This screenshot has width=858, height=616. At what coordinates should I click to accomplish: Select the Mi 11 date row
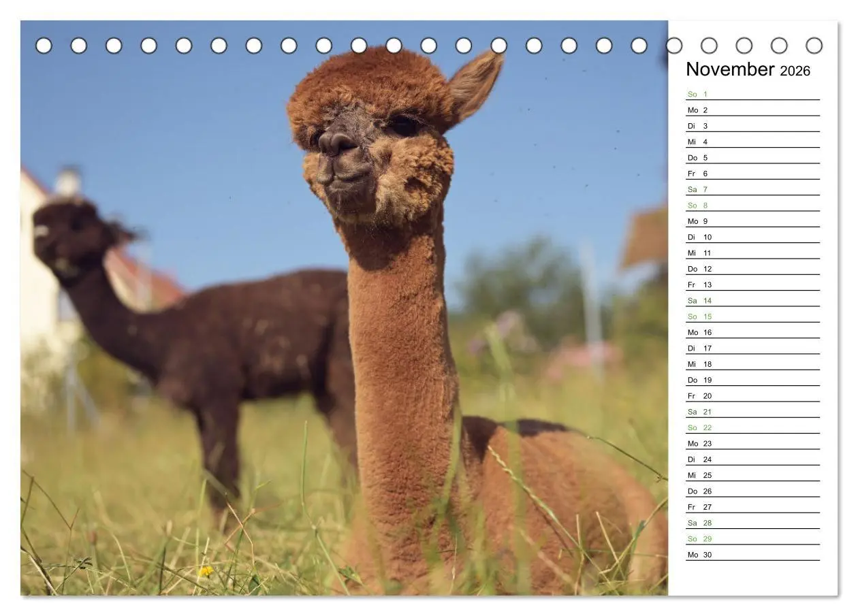pyautogui.click(x=752, y=253)
